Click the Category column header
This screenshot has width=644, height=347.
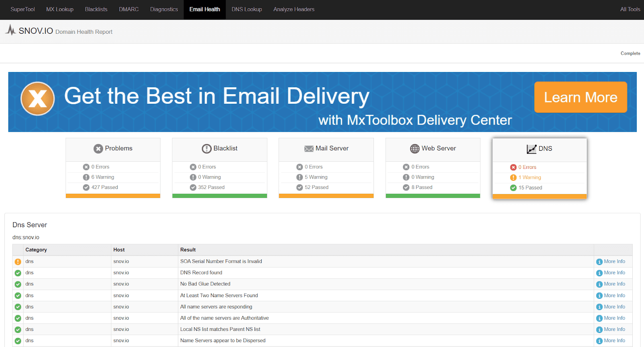click(36, 250)
